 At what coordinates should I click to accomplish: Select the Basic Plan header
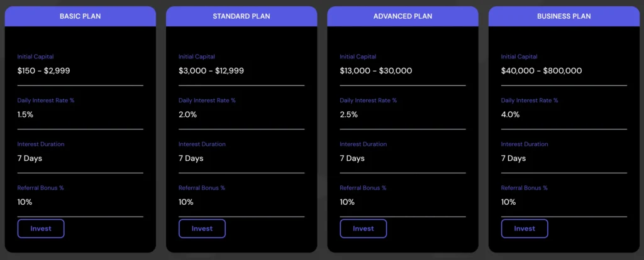[x=80, y=16]
